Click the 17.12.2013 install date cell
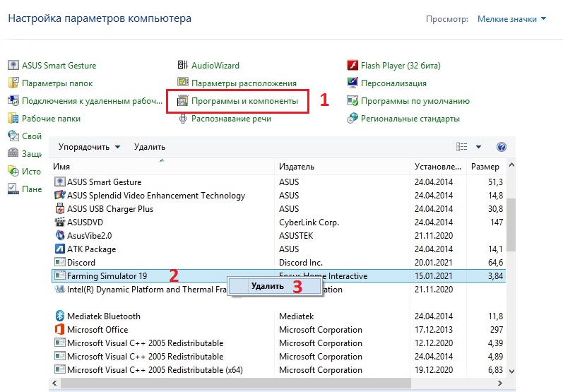 (434, 330)
